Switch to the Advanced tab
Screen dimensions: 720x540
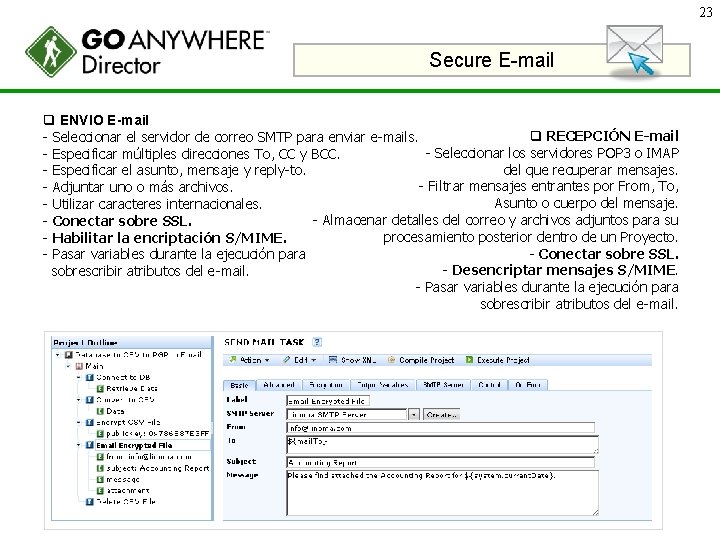279,385
